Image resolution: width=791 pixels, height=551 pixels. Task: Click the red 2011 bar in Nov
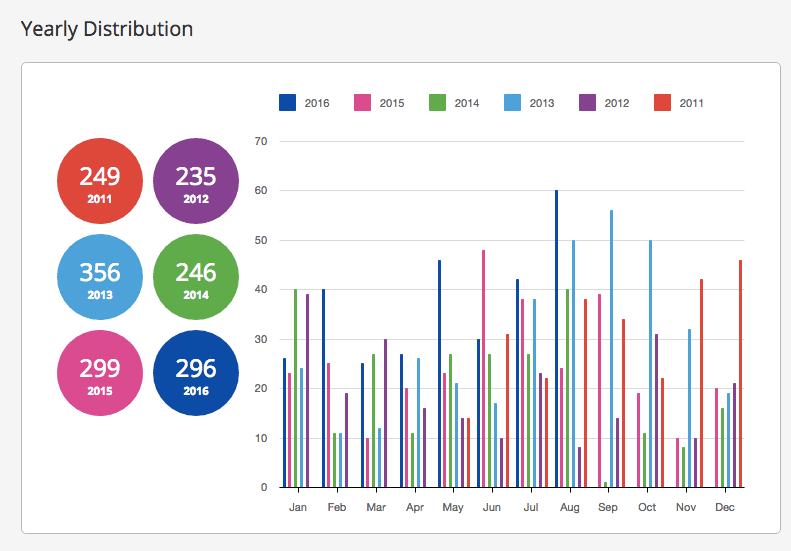pyautogui.click(x=701, y=385)
